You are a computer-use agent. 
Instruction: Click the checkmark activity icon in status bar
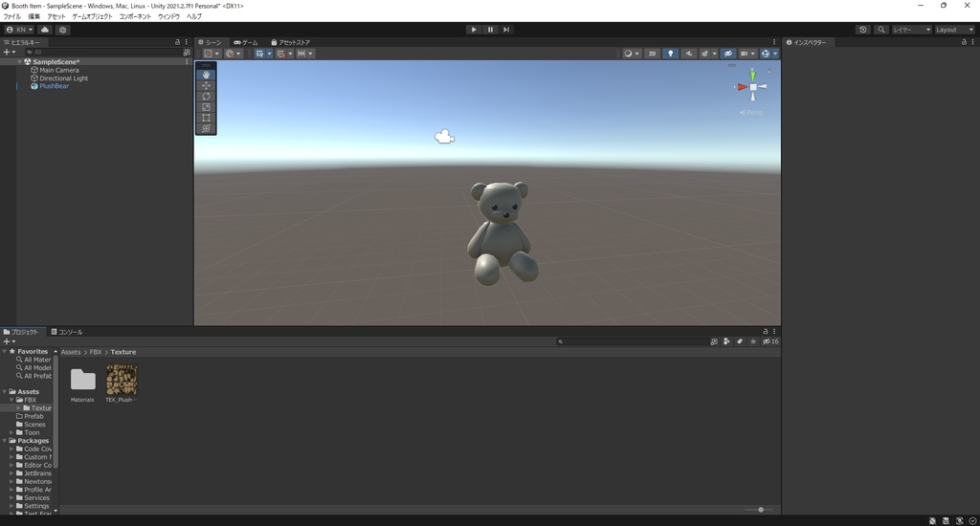[972, 521]
